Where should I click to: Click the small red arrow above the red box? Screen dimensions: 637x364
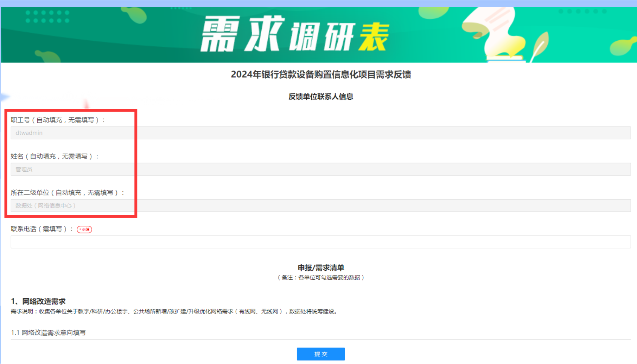(x=86, y=104)
